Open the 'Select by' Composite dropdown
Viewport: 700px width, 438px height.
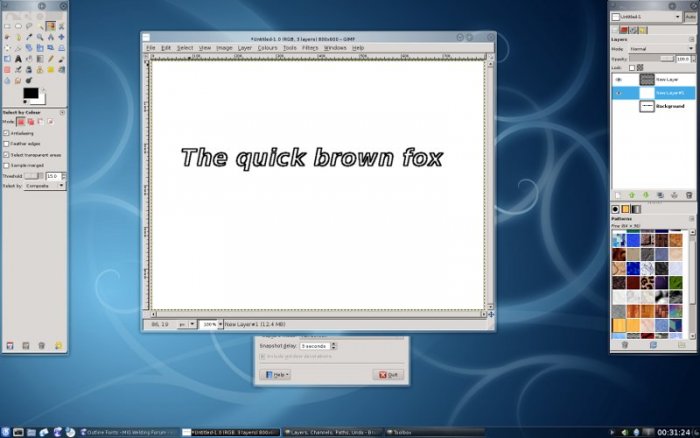(45, 186)
